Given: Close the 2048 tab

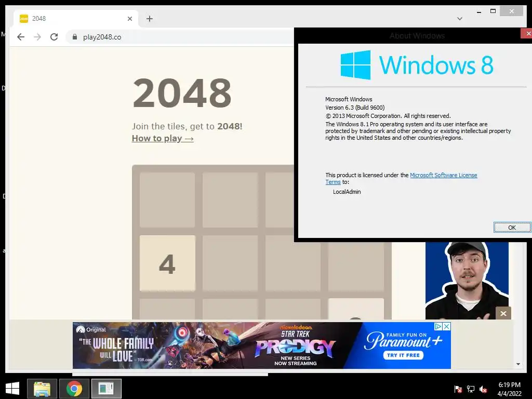Looking at the screenshot, I should (x=129, y=19).
